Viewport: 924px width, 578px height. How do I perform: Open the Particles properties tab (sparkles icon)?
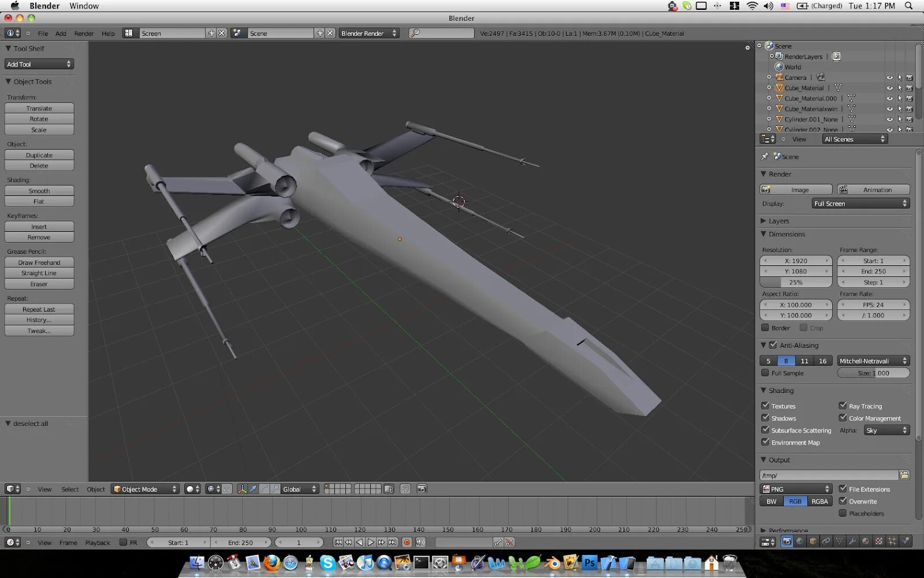click(x=892, y=542)
